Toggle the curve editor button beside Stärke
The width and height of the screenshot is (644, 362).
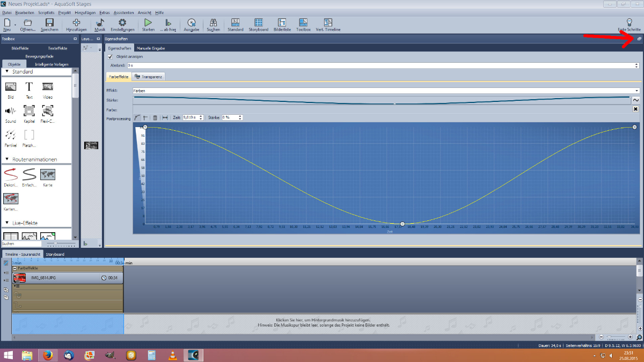tap(636, 100)
